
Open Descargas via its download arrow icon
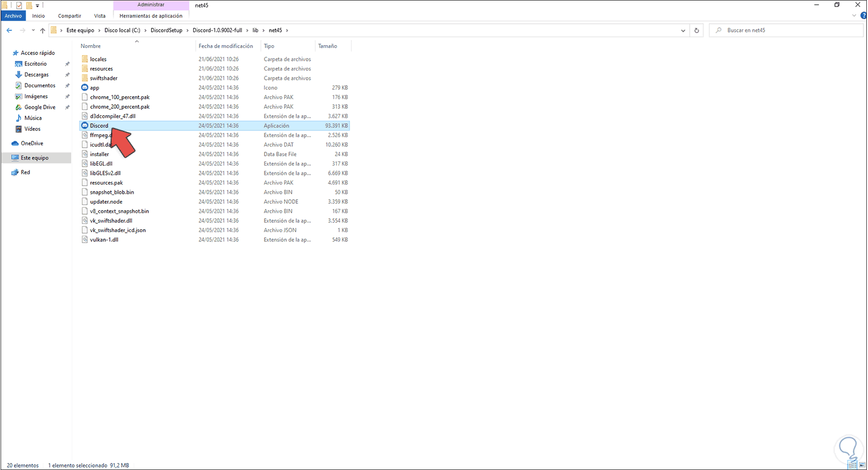[x=19, y=75]
